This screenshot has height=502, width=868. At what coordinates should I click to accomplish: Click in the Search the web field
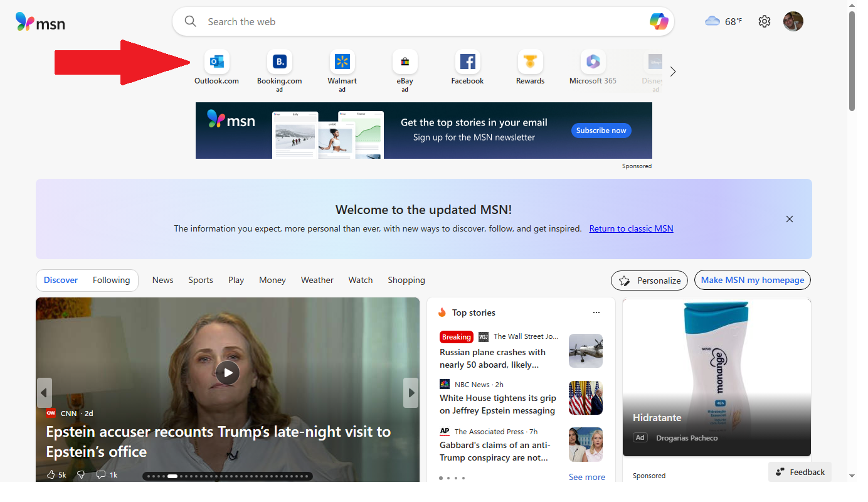click(x=423, y=21)
